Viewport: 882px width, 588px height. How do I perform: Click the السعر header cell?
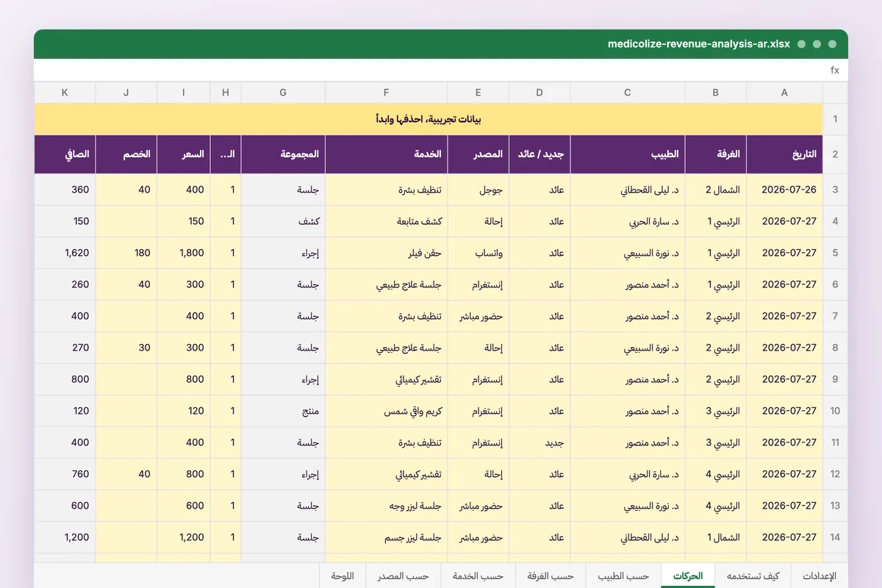coord(183,154)
